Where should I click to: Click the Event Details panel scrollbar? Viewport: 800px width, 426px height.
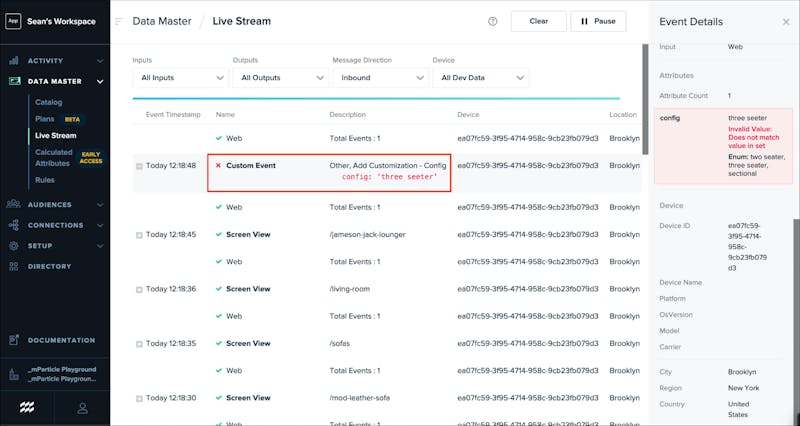796,314
